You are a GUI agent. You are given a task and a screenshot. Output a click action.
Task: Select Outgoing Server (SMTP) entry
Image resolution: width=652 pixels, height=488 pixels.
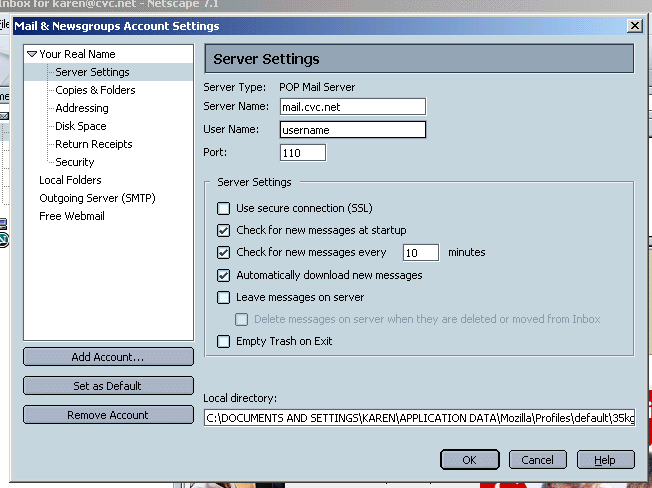(x=97, y=198)
